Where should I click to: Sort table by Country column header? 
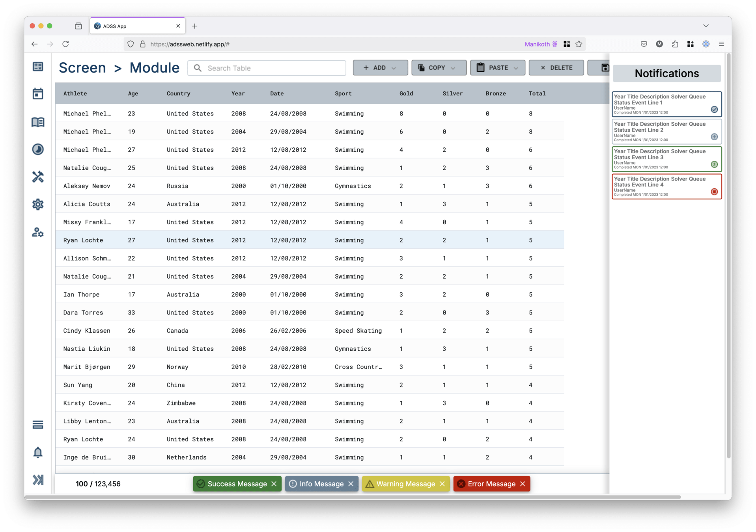[x=178, y=93]
